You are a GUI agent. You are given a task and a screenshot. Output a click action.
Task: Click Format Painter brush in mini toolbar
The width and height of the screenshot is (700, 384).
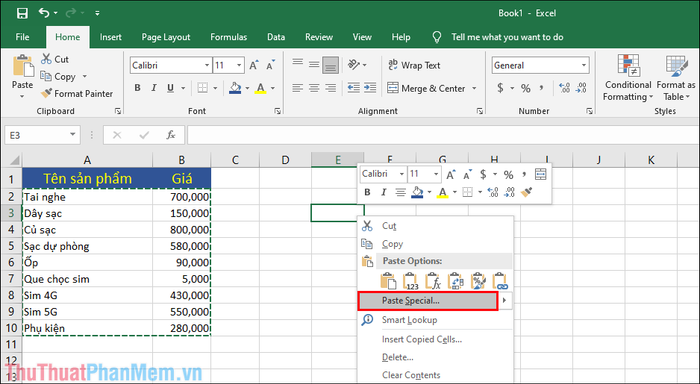[526, 192]
